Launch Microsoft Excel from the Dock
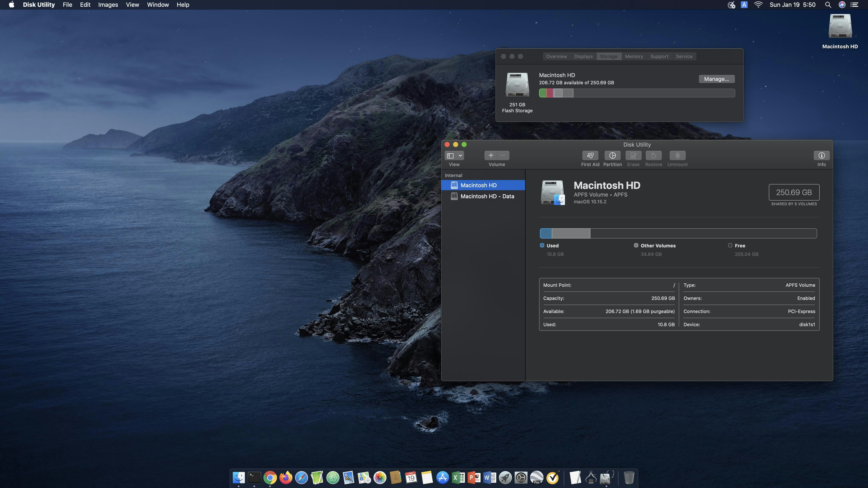Image resolution: width=868 pixels, height=488 pixels. (458, 478)
